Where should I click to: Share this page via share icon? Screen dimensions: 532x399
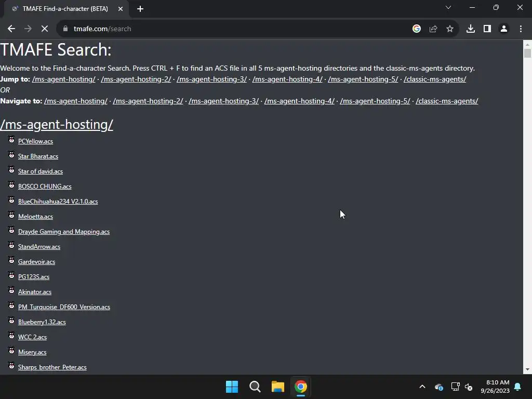pyautogui.click(x=433, y=29)
